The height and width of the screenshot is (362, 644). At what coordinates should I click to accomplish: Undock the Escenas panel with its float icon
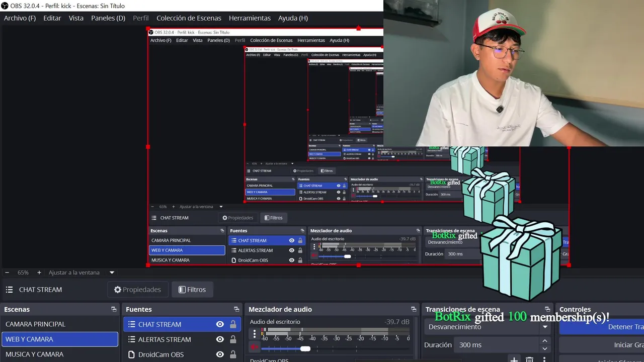tap(114, 309)
